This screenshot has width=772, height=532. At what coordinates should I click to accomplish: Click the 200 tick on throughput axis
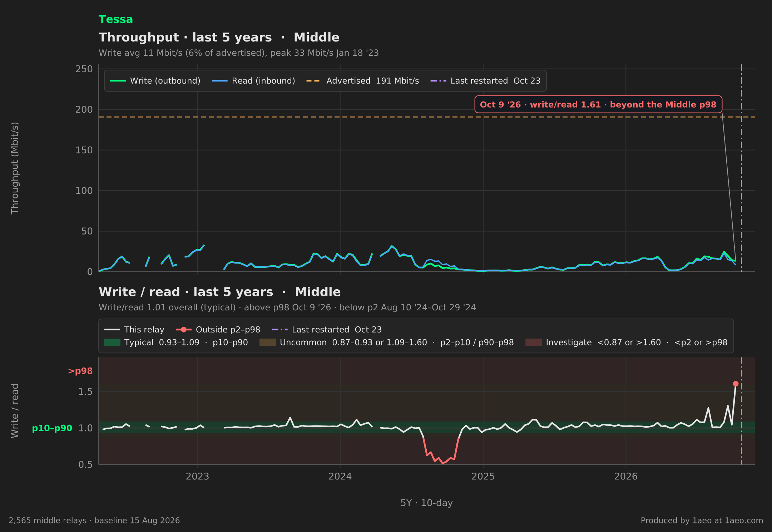click(84, 109)
